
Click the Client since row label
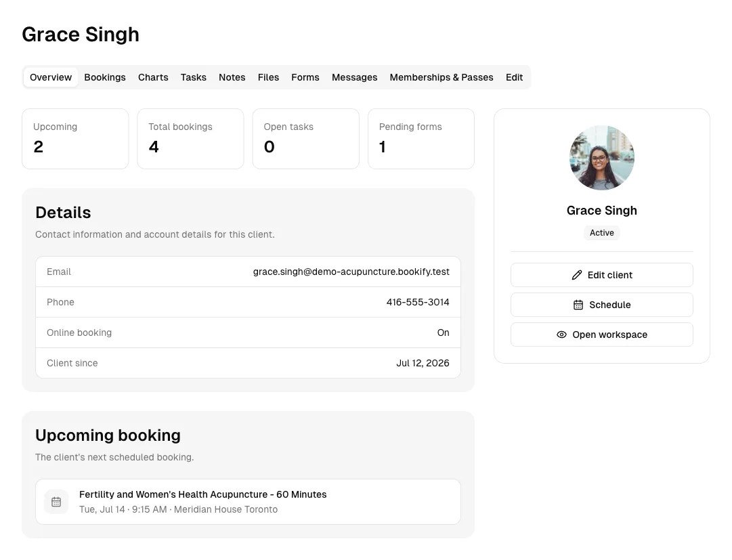(72, 363)
